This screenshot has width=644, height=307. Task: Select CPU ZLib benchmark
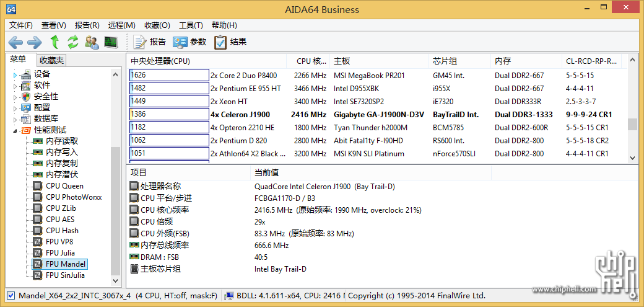click(x=61, y=208)
